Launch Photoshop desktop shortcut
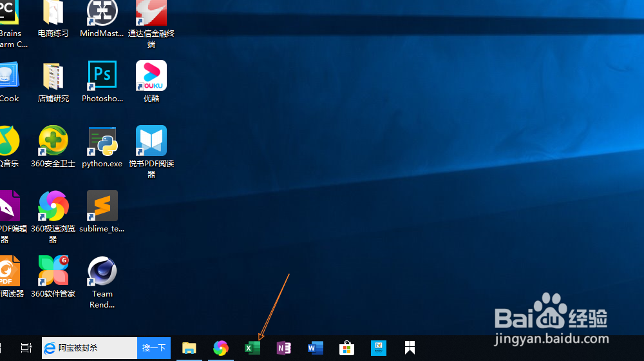Screen dimensions: 644x361 [102, 82]
